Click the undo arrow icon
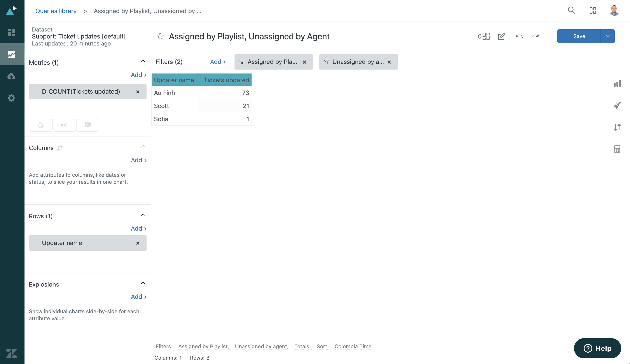 point(519,37)
